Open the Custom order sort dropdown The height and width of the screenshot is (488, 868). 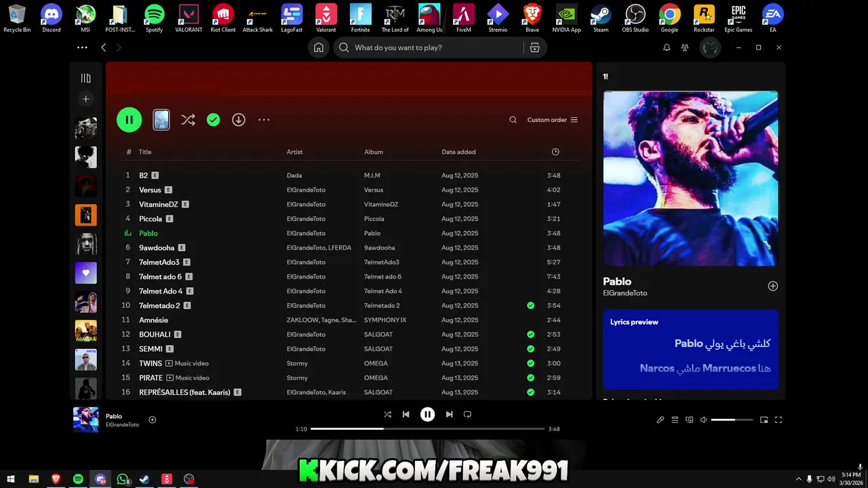pyautogui.click(x=553, y=120)
